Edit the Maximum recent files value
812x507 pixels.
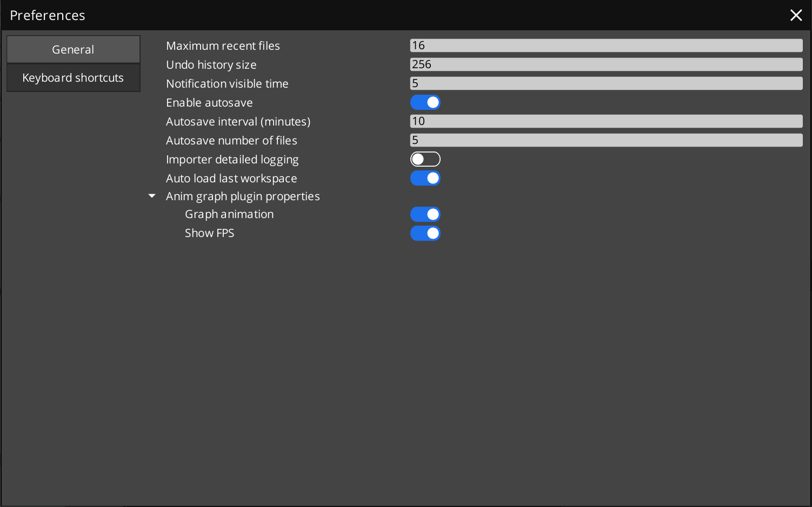pyautogui.click(x=605, y=45)
